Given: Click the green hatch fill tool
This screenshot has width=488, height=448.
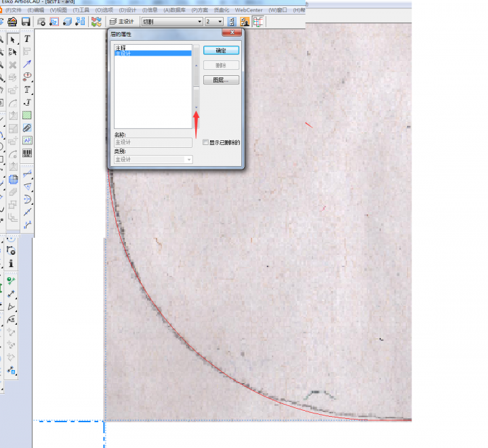Looking at the screenshot, I should [28, 115].
